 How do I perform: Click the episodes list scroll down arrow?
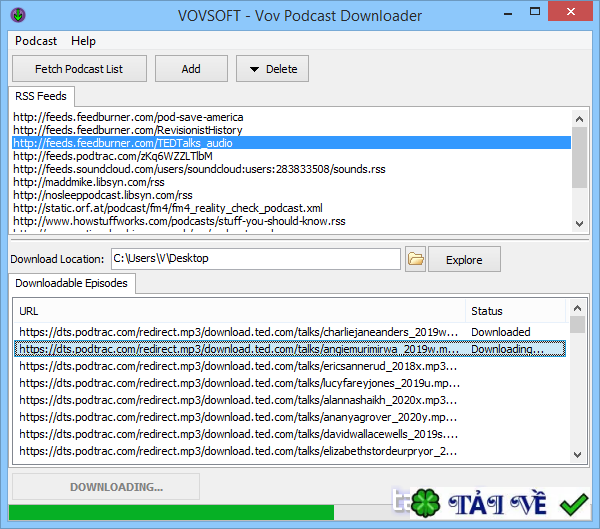[577, 455]
